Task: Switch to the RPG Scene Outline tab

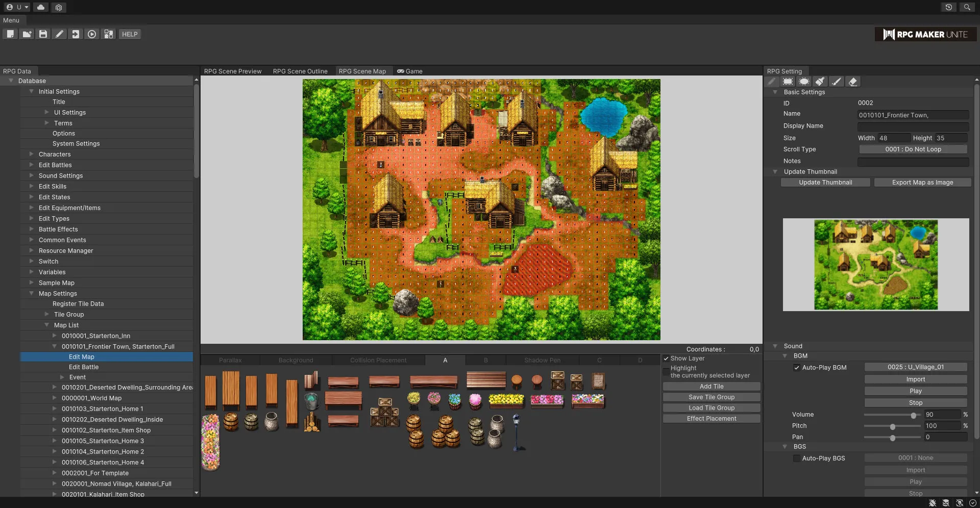Action: tap(300, 71)
